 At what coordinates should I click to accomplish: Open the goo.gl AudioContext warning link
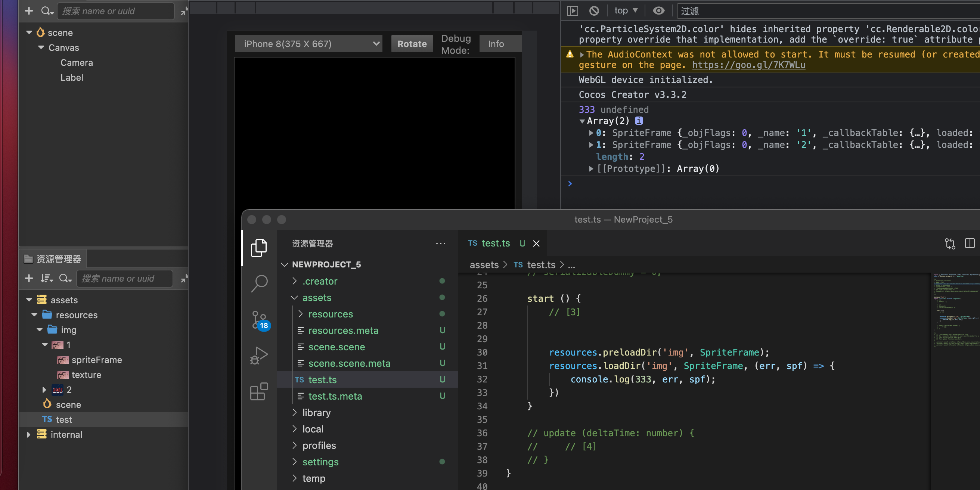coord(748,65)
